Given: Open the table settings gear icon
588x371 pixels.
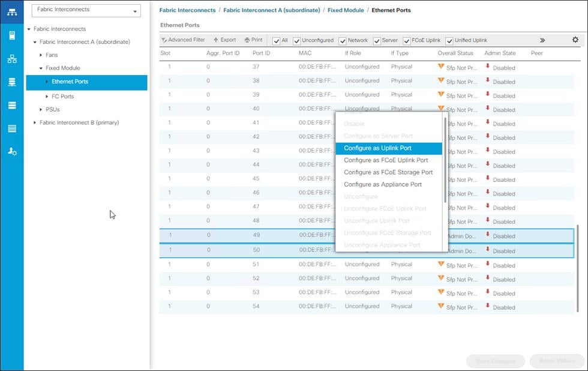Looking at the screenshot, I should point(575,39).
